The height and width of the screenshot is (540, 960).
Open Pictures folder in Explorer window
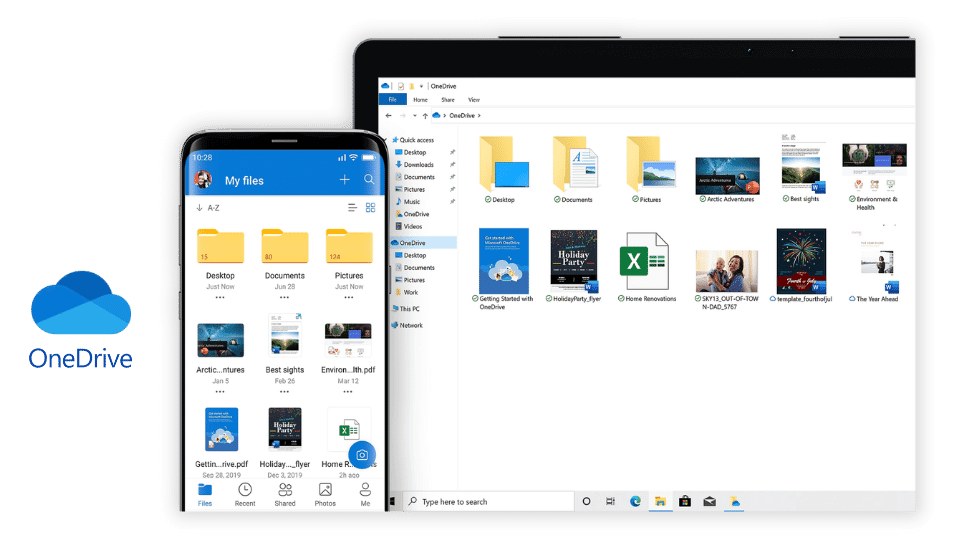(649, 170)
